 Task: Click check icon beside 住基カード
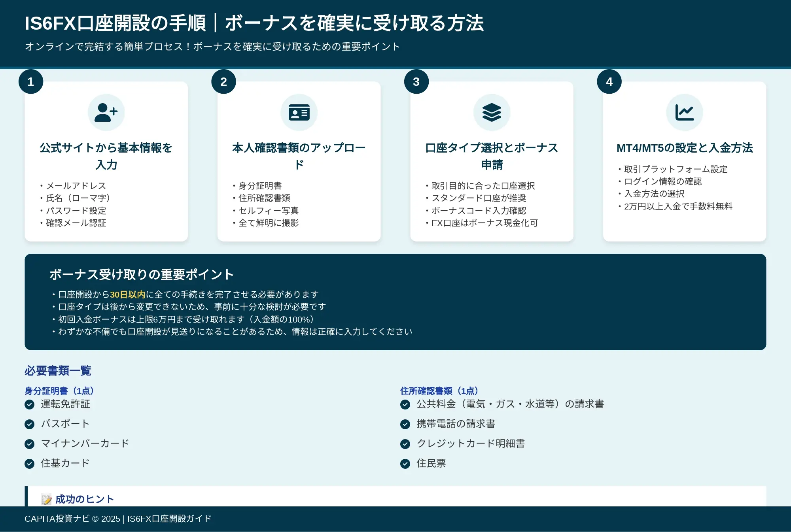[29, 464]
